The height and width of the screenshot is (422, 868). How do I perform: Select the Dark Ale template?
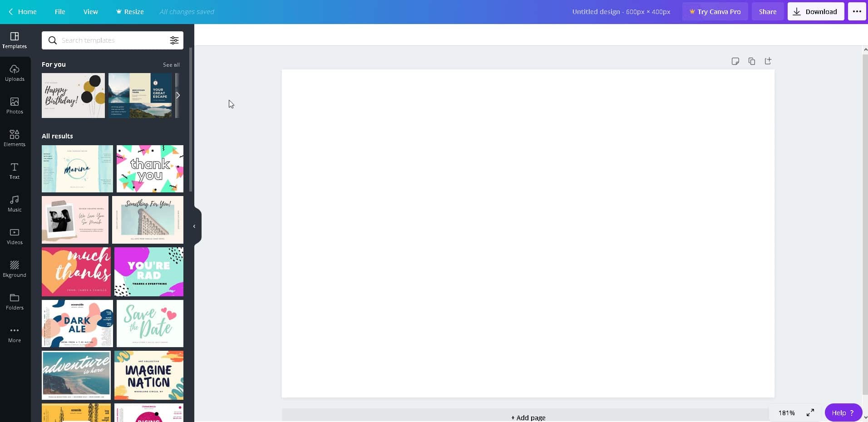(77, 324)
